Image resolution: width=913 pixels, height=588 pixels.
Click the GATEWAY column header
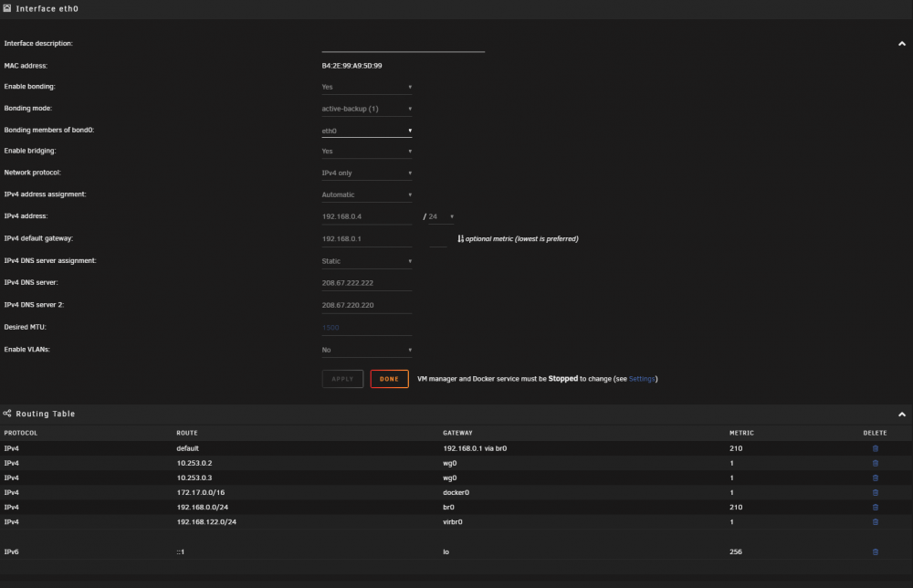click(457, 433)
